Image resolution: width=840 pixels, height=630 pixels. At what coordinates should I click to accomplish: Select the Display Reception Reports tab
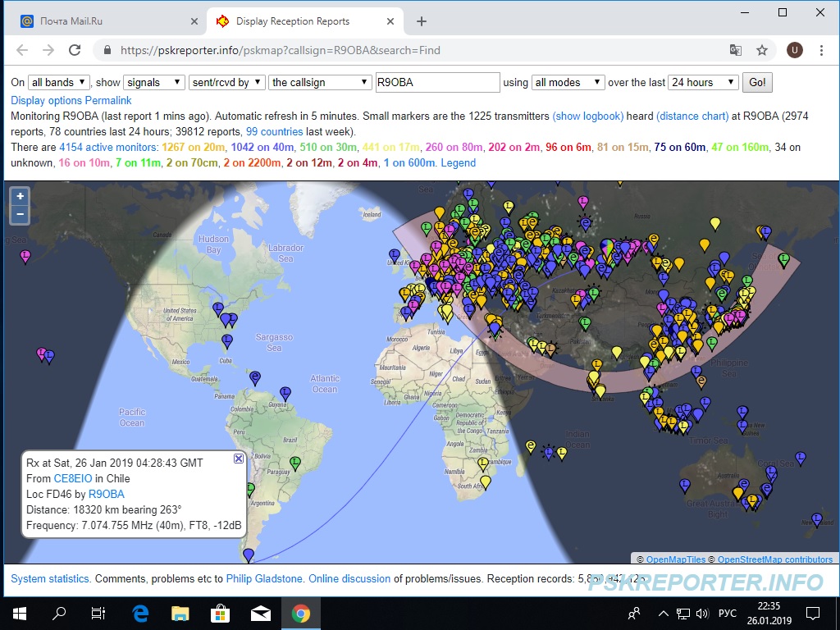(x=292, y=21)
